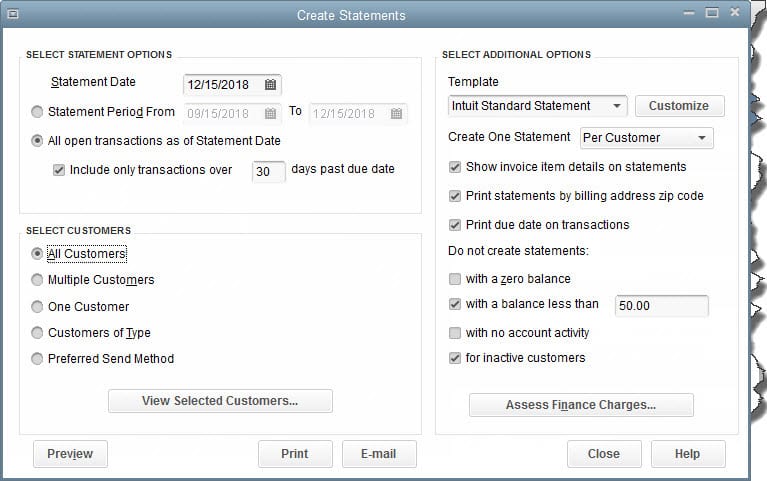This screenshot has height=481, width=767.
Task: Click the days past due field
Action: (268, 171)
